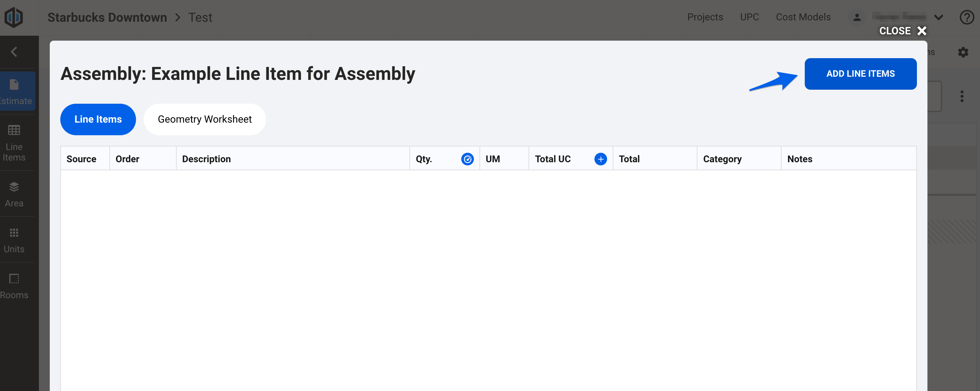Click the plus icon next to Total UC
Screen dimensions: 980x391
(x=600, y=159)
